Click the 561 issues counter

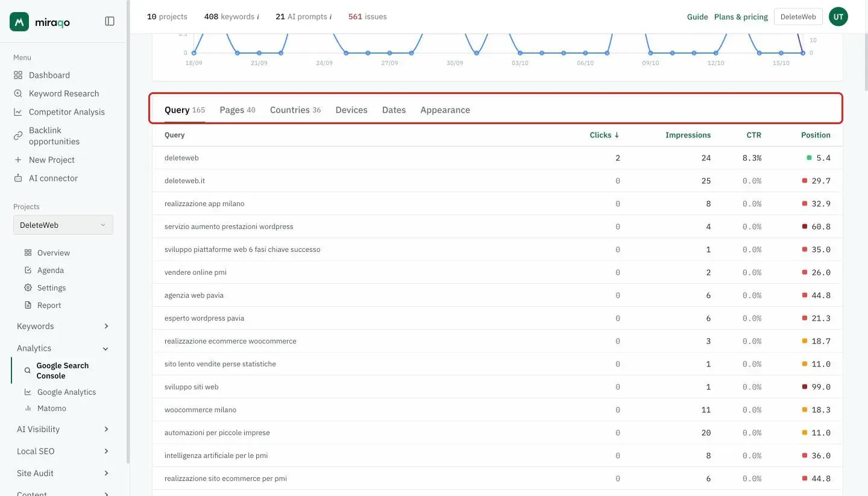368,17
